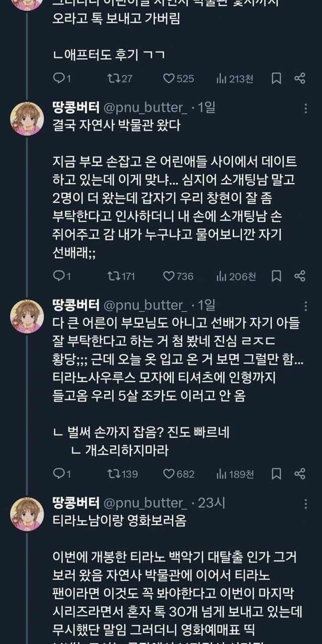Click the heart icon showing 736
Image resolution: width=322 pixels, height=644 pixels.
point(169,276)
